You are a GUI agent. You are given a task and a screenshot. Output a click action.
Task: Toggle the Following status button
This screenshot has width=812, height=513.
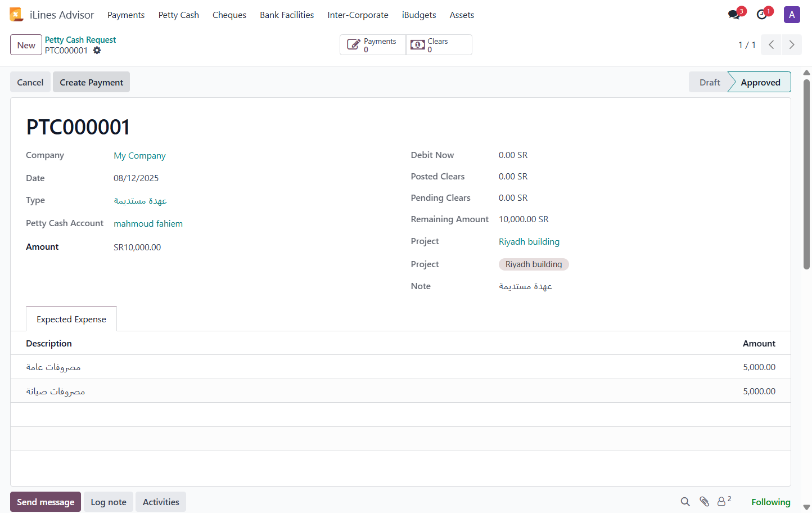(771, 502)
